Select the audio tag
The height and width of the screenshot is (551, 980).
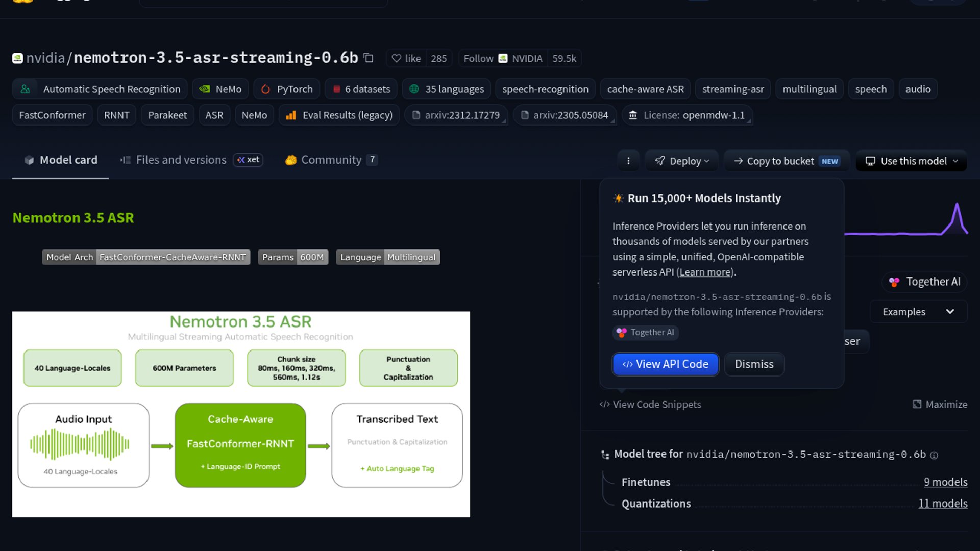(x=918, y=89)
